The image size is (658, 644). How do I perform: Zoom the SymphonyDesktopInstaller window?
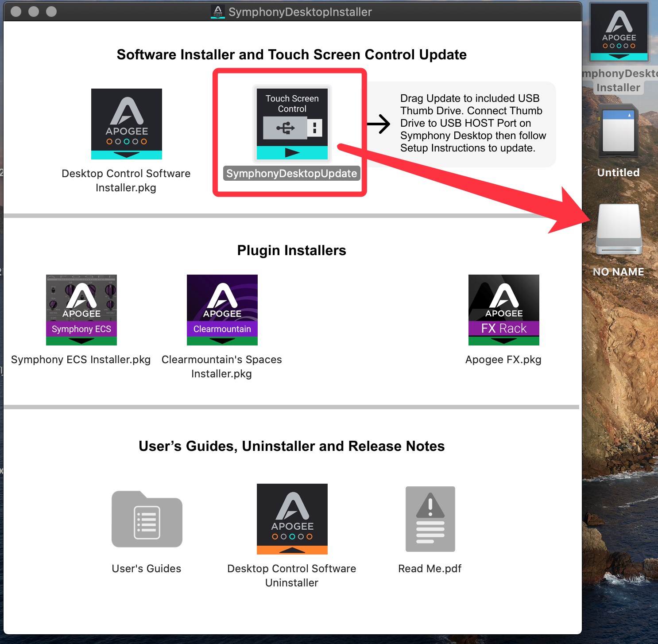(x=51, y=12)
